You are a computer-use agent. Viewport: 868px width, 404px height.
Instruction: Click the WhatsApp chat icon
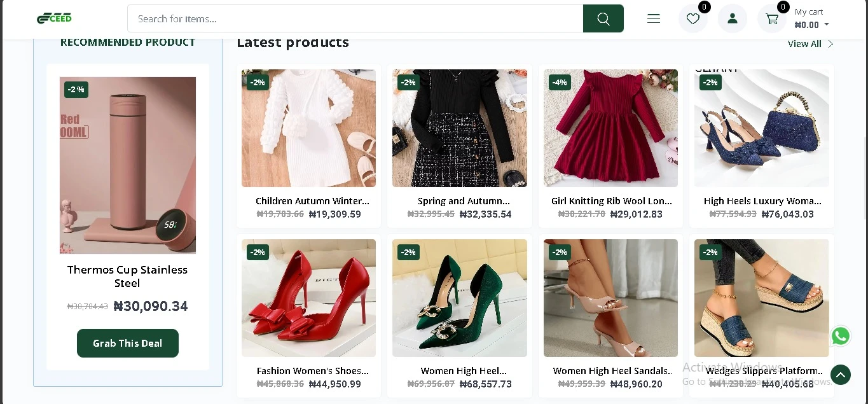[840, 336]
